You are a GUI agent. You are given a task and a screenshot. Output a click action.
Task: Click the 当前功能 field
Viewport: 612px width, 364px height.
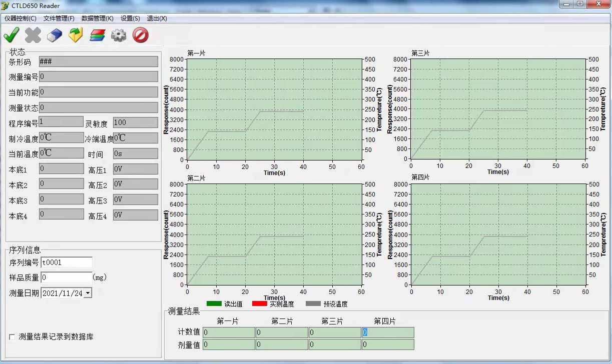99,92
